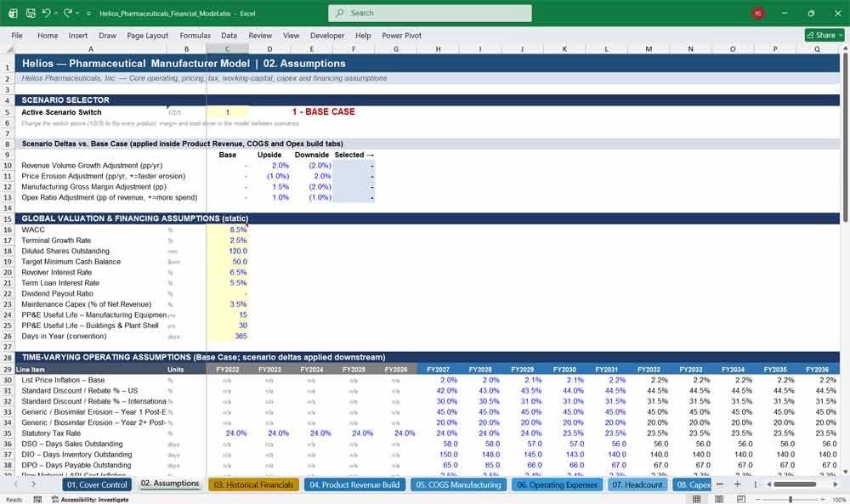Switch to 06. Operating Expenses sheet
The width and height of the screenshot is (850, 504).
click(558, 484)
